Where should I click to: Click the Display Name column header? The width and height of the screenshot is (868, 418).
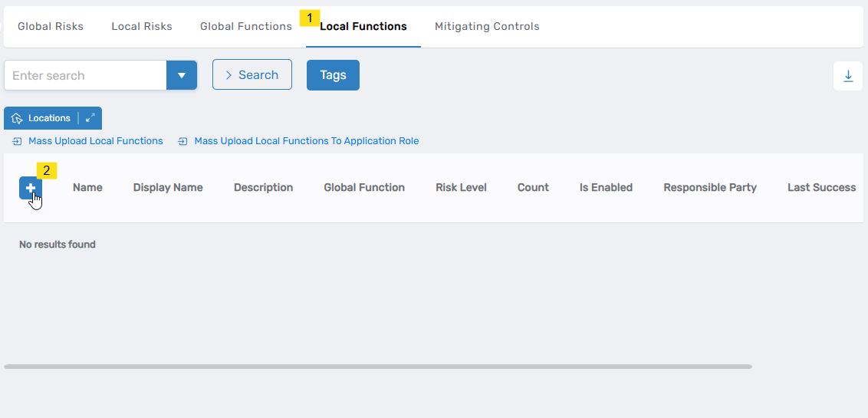[x=168, y=187]
